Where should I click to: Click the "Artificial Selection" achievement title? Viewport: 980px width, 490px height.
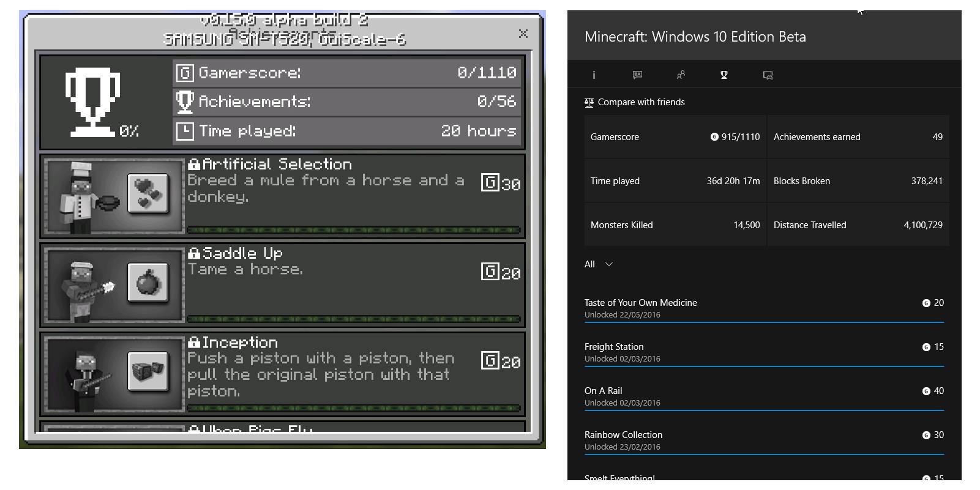click(277, 164)
